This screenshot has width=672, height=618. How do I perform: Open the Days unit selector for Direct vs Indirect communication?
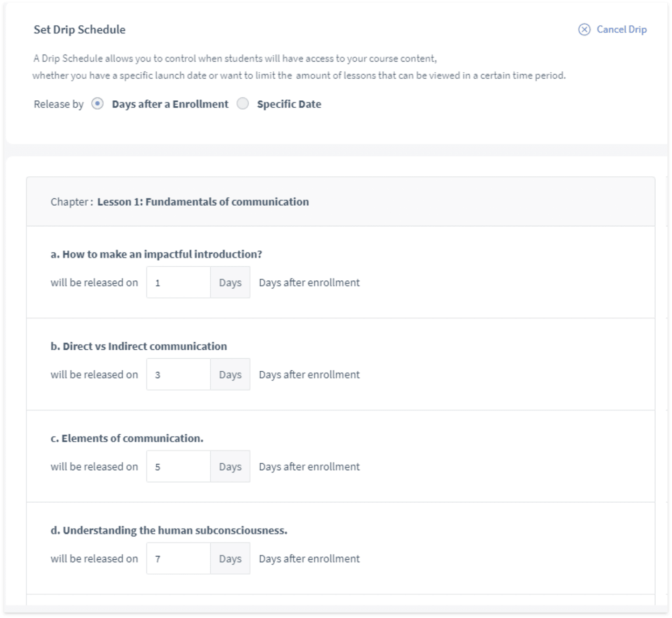pyautogui.click(x=230, y=374)
